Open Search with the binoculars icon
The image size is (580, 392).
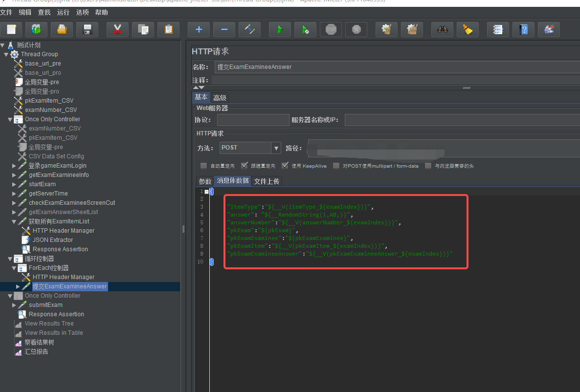[443, 30]
